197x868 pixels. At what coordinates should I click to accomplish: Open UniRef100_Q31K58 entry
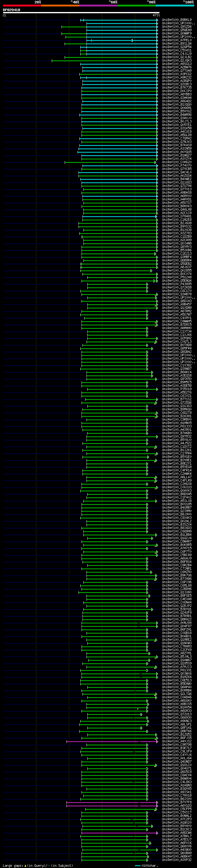tap(176, 128)
